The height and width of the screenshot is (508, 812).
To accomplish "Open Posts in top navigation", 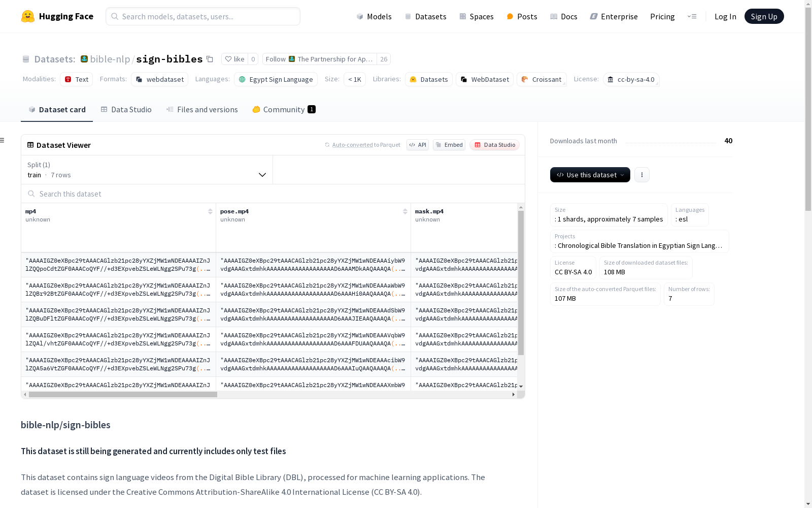I will pyautogui.click(x=522, y=16).
